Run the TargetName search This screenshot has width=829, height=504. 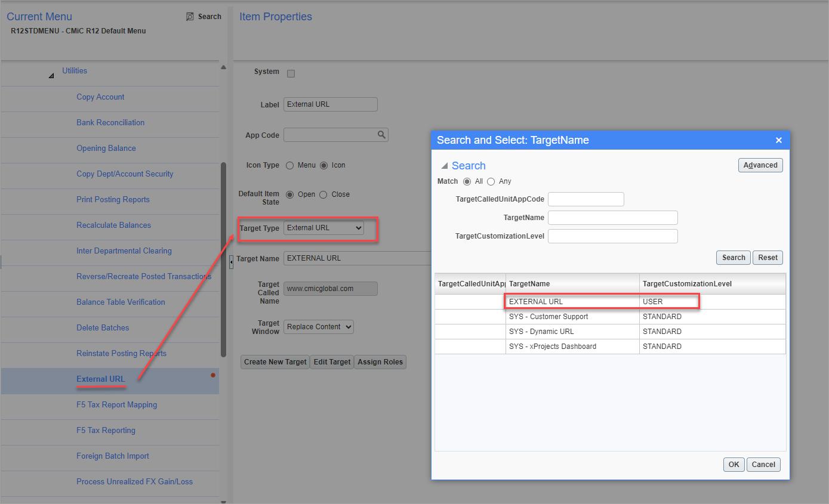733,257
